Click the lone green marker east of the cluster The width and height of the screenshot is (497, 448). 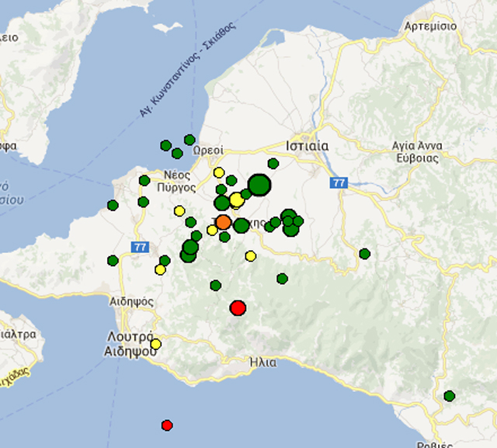(x=364, y=253)
